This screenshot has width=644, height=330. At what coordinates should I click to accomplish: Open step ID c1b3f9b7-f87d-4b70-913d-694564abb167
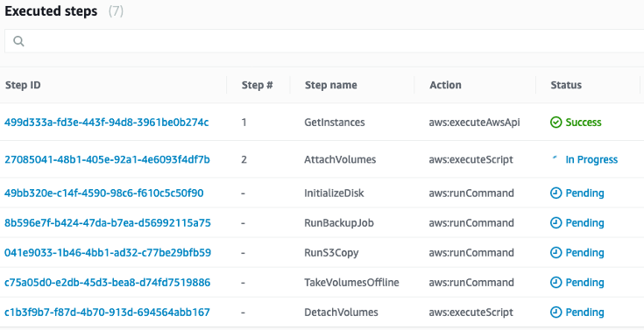coord(107,312)
